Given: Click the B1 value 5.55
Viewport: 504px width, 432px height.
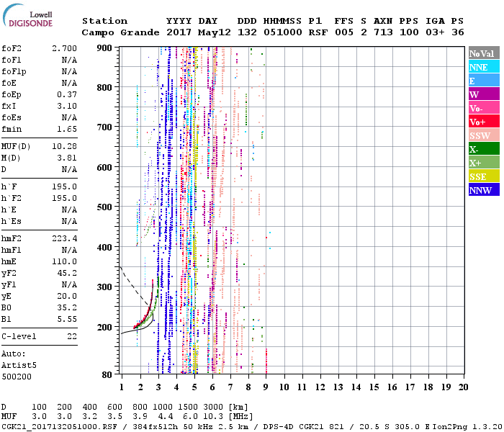Looking at the screenshot, I should click(67, 319).
